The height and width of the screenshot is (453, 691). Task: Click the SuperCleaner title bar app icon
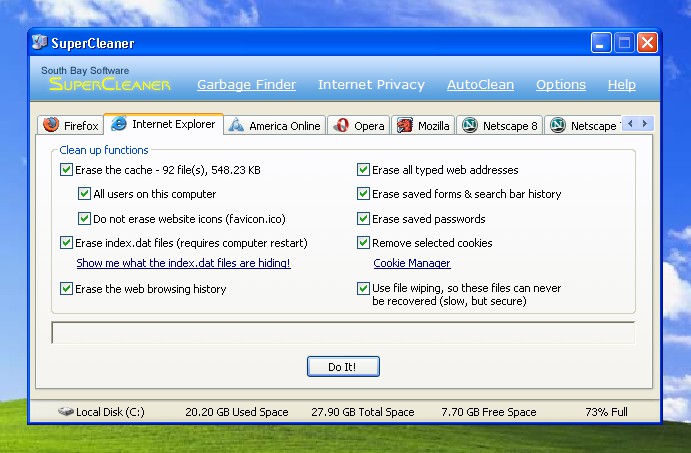tap(40, 43)
